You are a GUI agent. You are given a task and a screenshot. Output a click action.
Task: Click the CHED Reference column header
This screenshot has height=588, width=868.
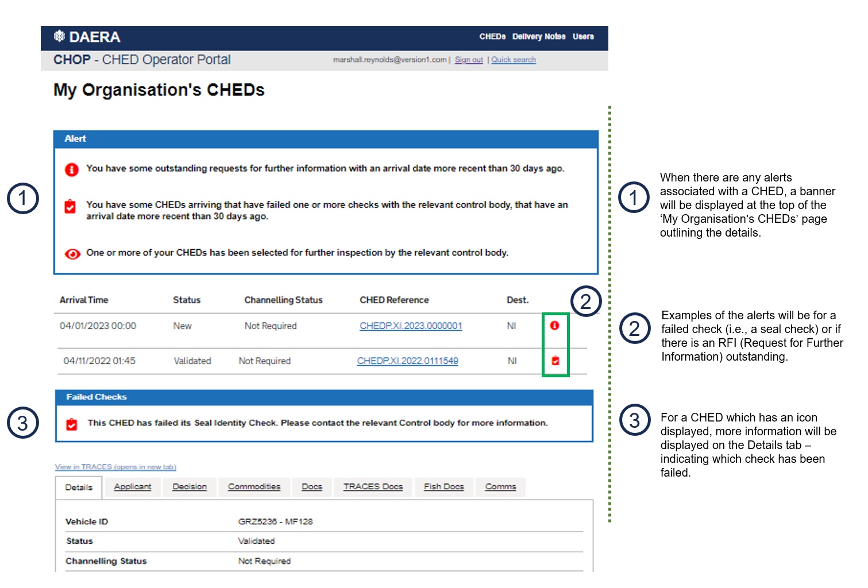coord(395,300)
